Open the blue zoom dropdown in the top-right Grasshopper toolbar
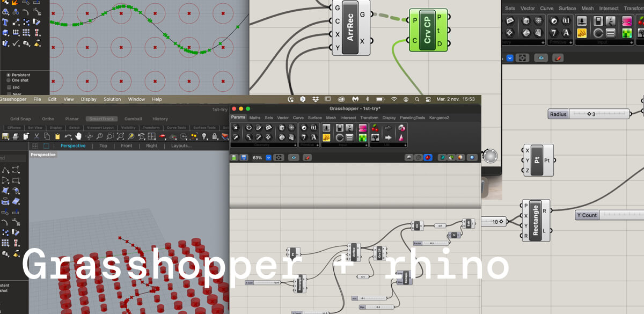 point(510,58)
